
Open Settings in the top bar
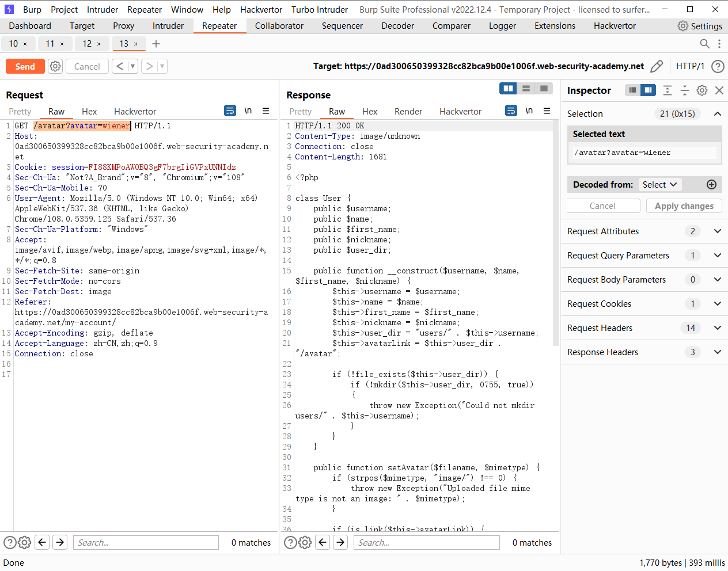click(700, 26)
